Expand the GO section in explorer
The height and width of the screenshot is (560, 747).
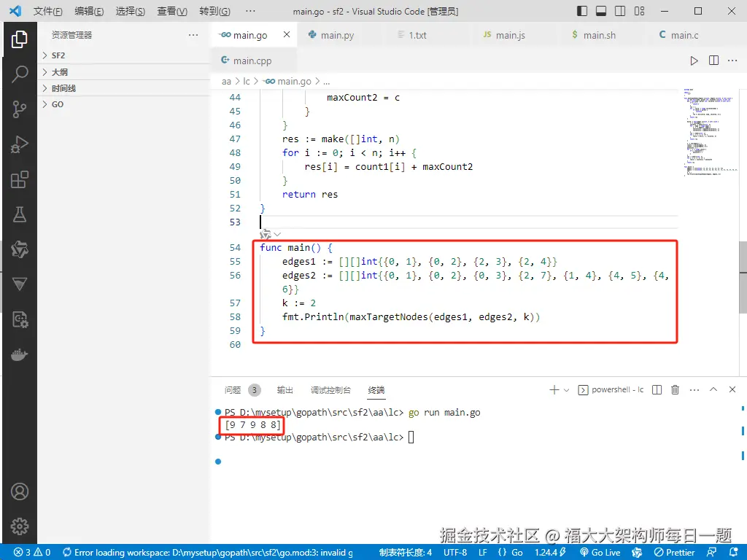[123, 104]
